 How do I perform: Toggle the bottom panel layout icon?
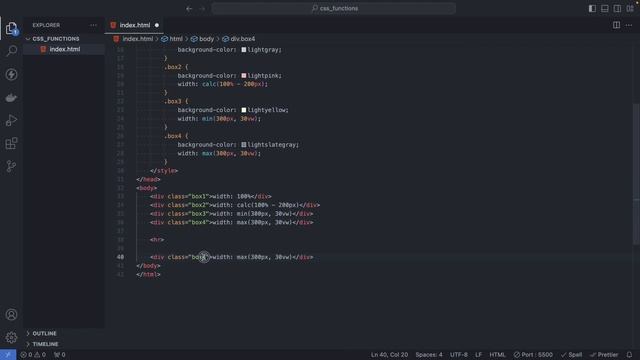[x=605, y=9]
